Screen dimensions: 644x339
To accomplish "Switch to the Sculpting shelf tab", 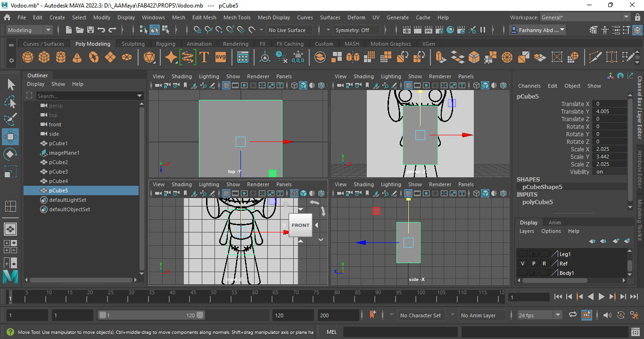I will [x=133, y=44].
